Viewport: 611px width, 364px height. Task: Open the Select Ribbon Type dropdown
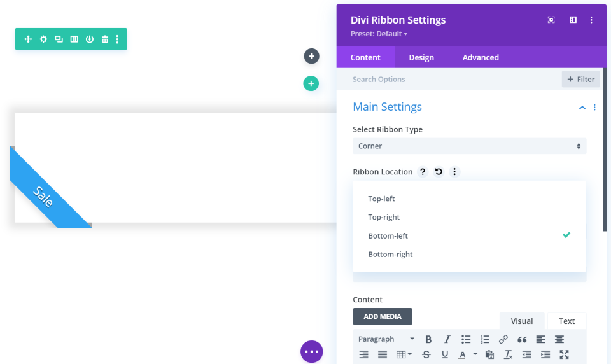coord(470,146)
